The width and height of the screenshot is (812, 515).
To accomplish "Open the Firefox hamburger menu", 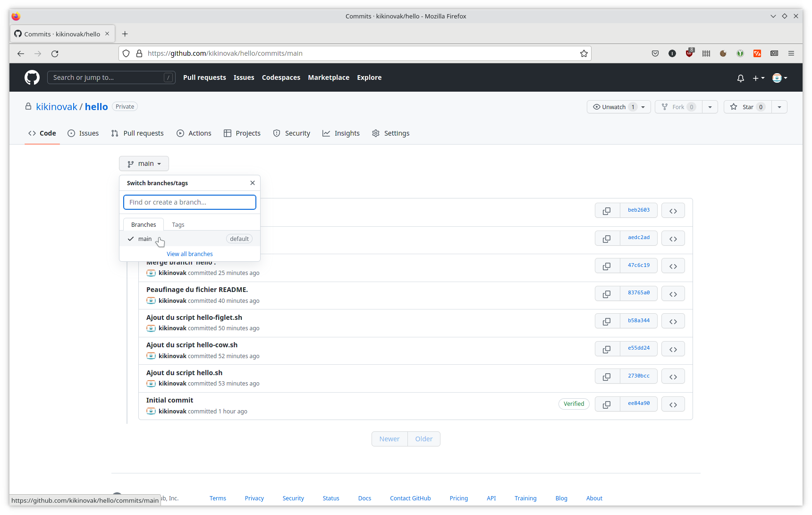I will tap(791, 53).
